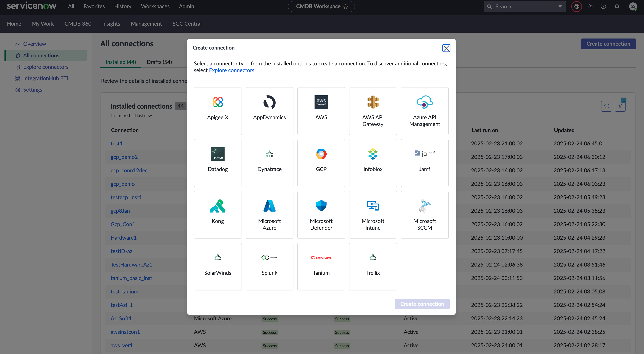Viewport: 644px width, 354px height.
Task: Open the Admin menu
Action: (x=186, y=6)
